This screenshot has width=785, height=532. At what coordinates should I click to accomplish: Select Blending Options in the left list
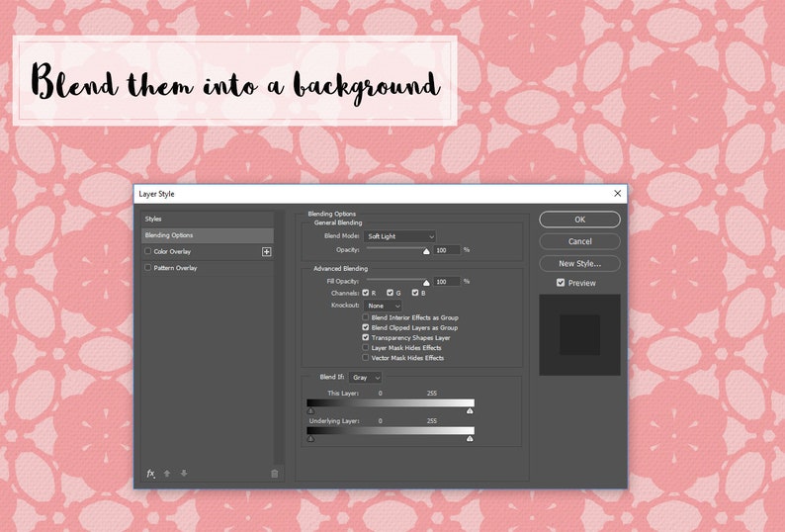coord(208,235)
